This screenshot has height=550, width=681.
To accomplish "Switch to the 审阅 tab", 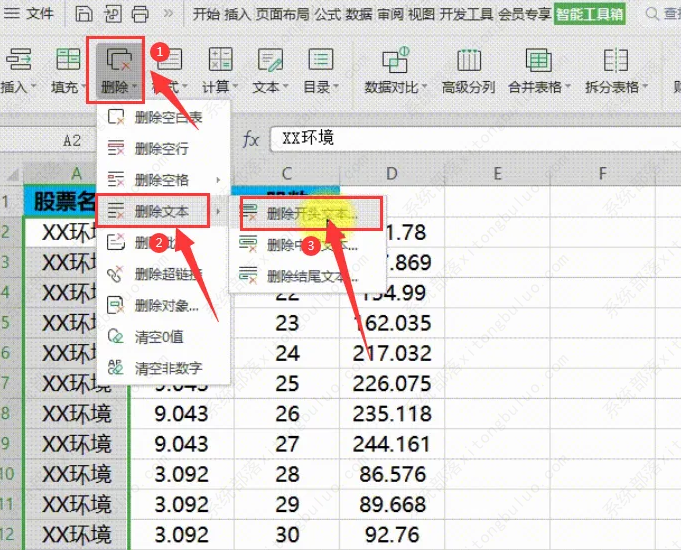I will [390, 14].
